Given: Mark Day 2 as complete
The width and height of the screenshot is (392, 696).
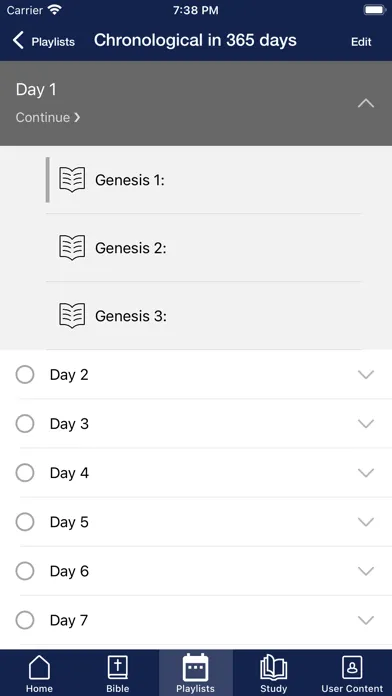Looking at the screenshot, I should pyautogui.click(x=25, y=375).
